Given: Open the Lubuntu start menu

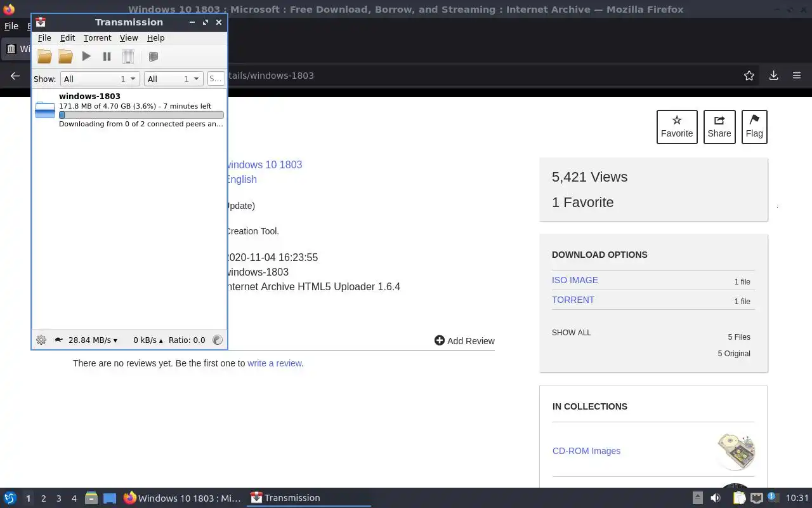Looking at the screenshot, I should coord(10,498).
